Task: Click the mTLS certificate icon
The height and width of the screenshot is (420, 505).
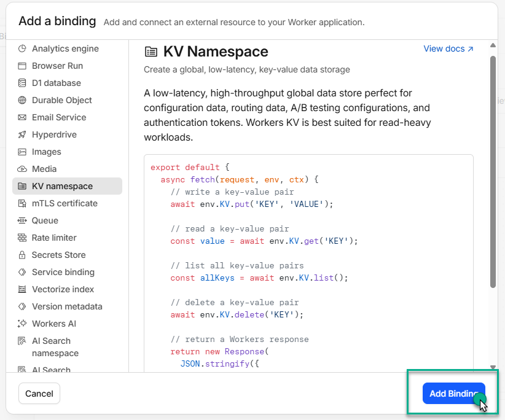Action: click(22, 203)
